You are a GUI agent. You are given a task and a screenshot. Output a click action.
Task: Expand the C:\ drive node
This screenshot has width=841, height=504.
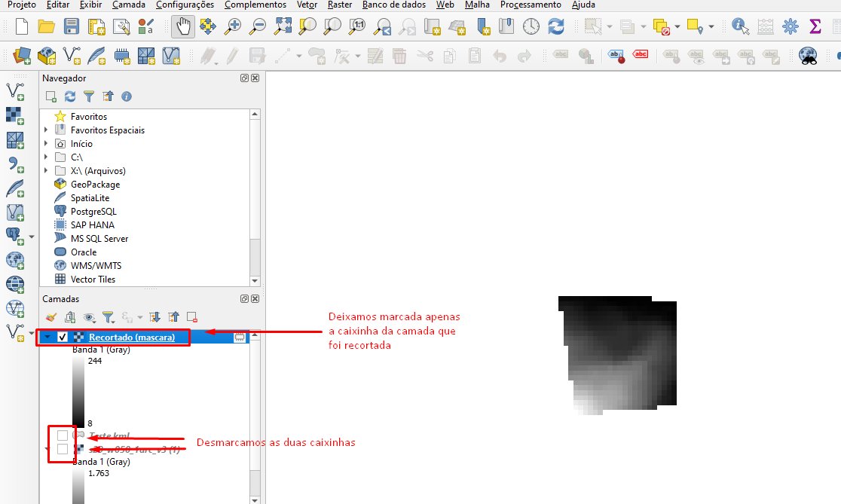[x=46, y=157]
